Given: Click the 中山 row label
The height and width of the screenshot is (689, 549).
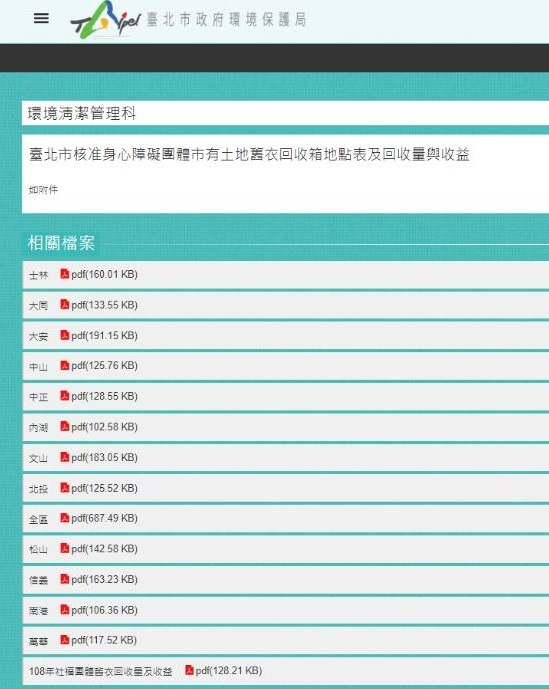Looking at the screenshot, I should [x=38, y=366].
